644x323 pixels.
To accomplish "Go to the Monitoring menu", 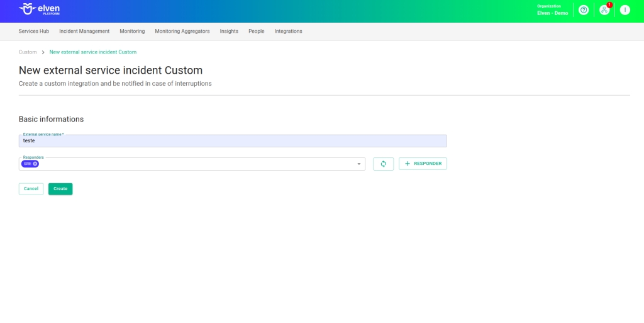I will (x=132, y=31).
